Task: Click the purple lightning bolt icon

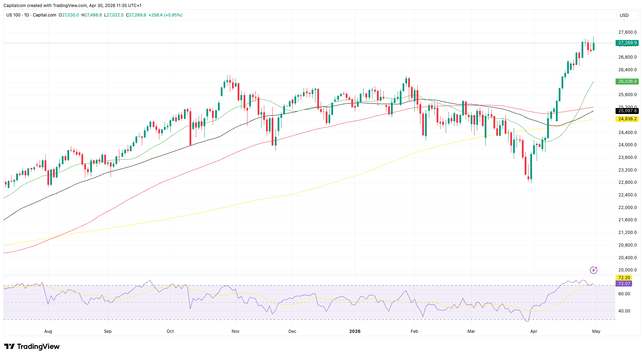Action: click(x=593, y=270)
